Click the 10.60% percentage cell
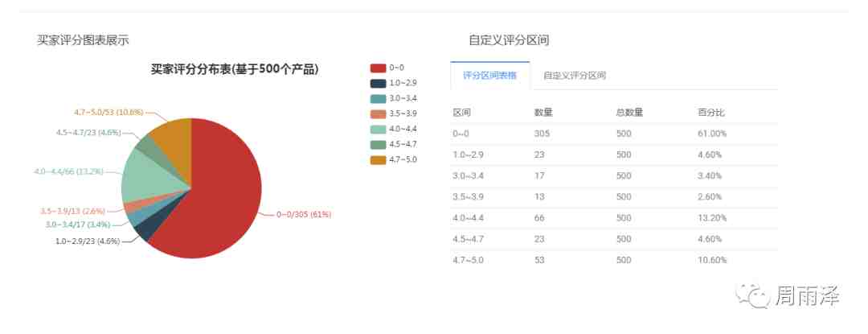The width and height of the screenshot is (868, 334). click(712, 260)
